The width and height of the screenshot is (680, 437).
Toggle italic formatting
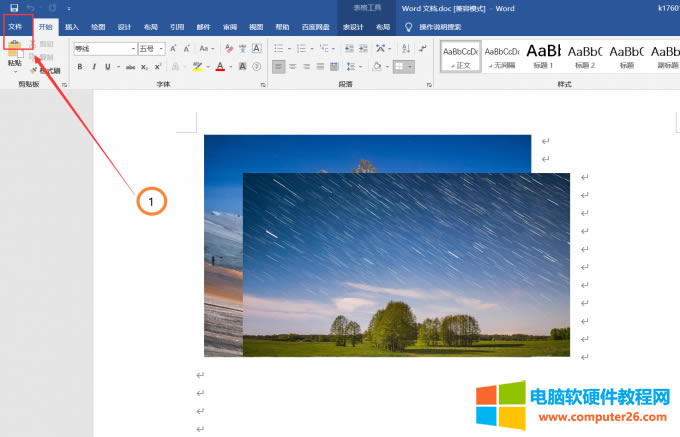tap(94, 67)
